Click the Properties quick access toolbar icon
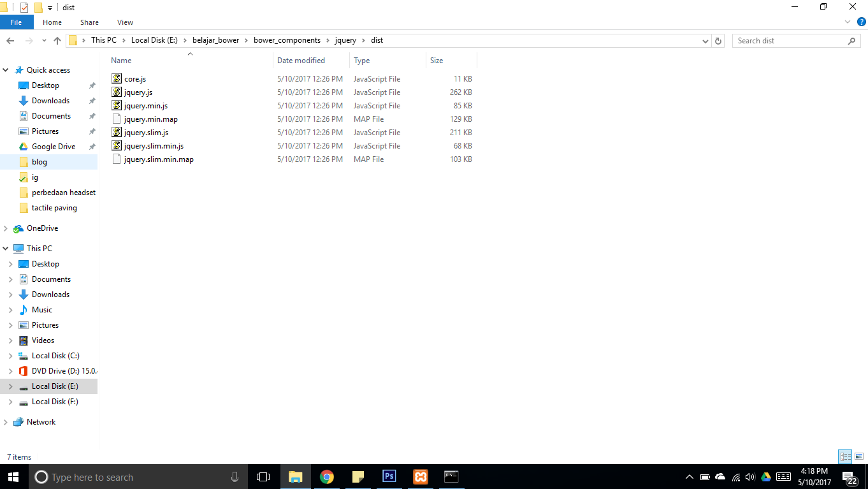 pyautogui.click(x=24, y=8)
